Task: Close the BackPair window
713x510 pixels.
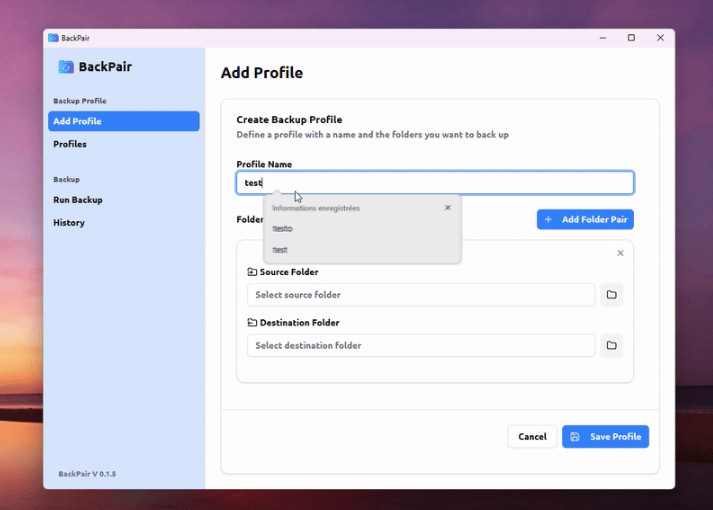Action: 660,38
